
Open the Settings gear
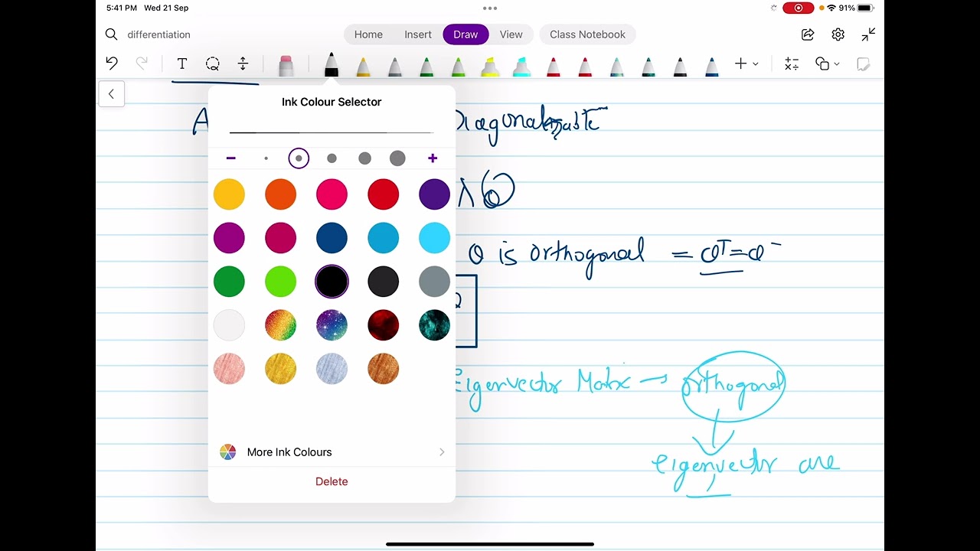[838, 34]
